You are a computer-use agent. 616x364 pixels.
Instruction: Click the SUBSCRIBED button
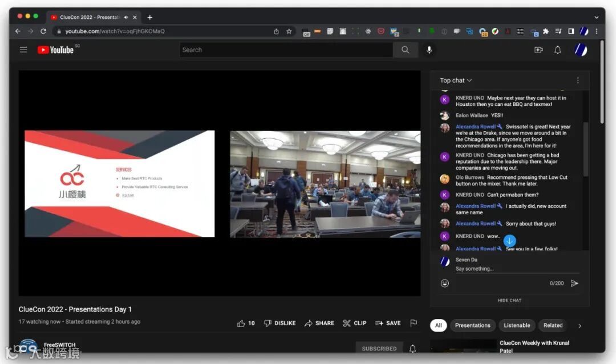click(379, 348)
